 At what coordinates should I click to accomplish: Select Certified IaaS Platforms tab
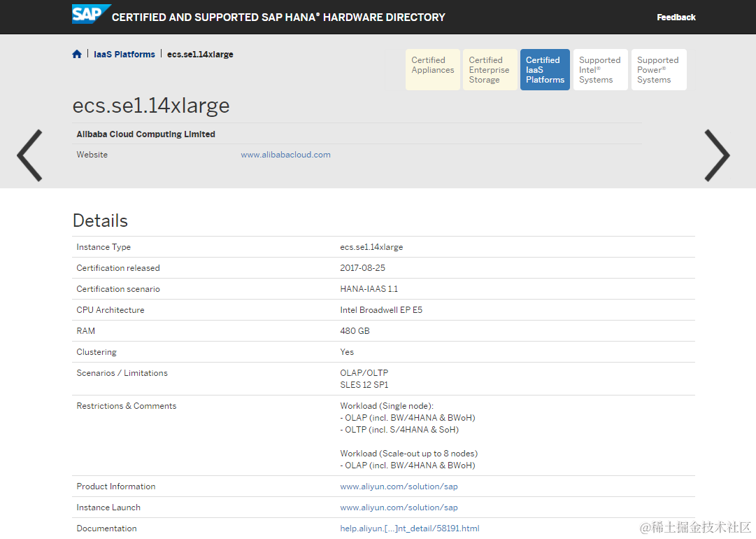[x=545, y=69]
